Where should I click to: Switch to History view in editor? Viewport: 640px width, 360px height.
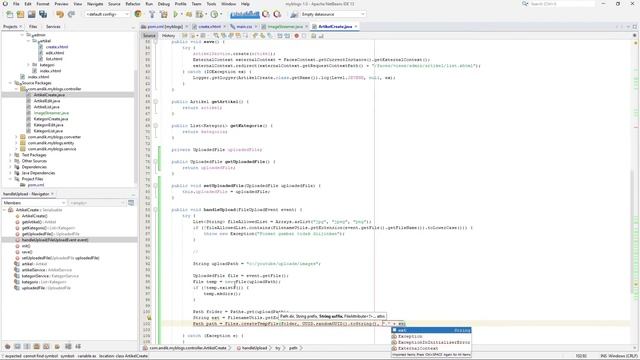pos(168,36)
